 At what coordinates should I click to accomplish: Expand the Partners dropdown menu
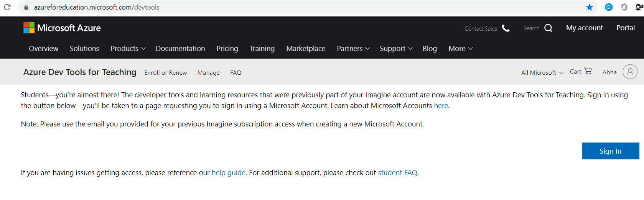[353, 49]
